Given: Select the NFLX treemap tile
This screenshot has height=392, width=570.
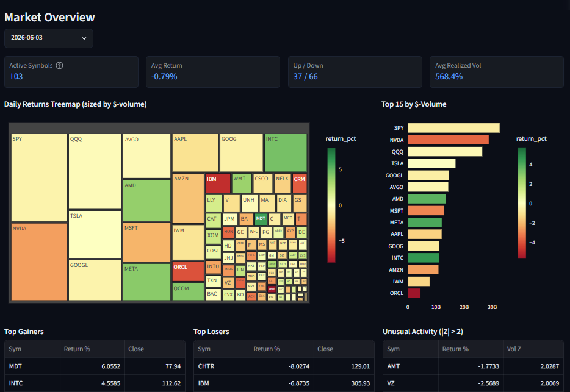Looking at the screenshot, I should coord(283,184).
